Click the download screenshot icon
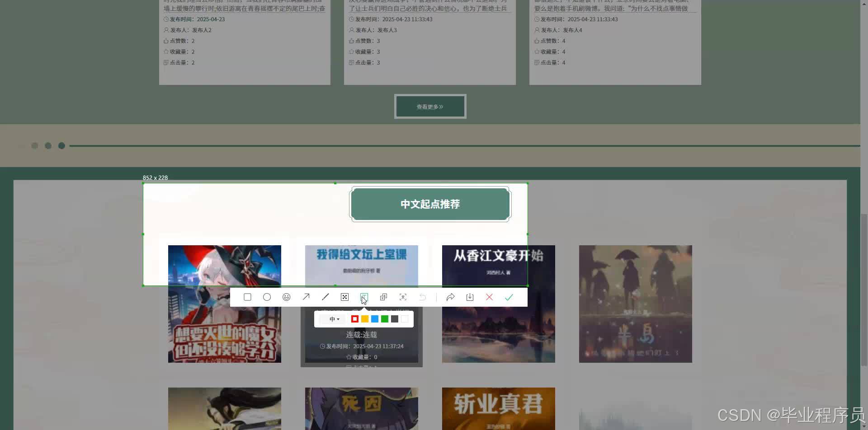Viewport: 868px width, 430px height. [x=470, y=297]
